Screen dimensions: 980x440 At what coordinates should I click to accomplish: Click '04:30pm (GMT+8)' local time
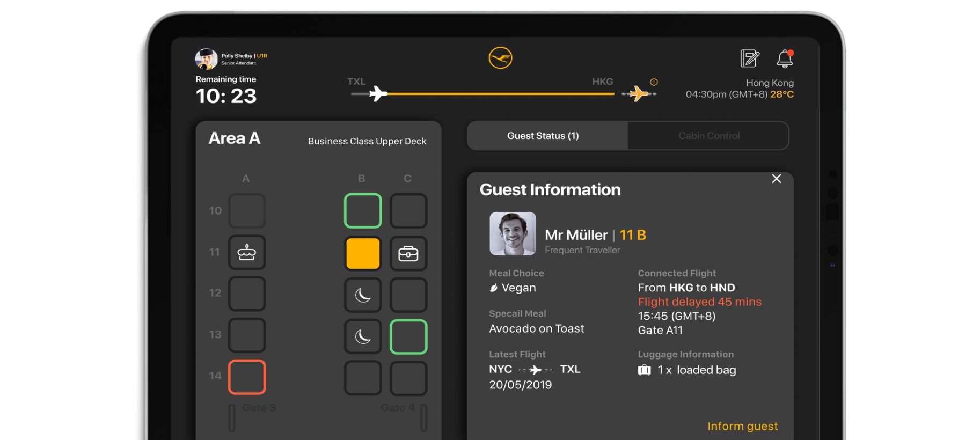tap(727, 94)
